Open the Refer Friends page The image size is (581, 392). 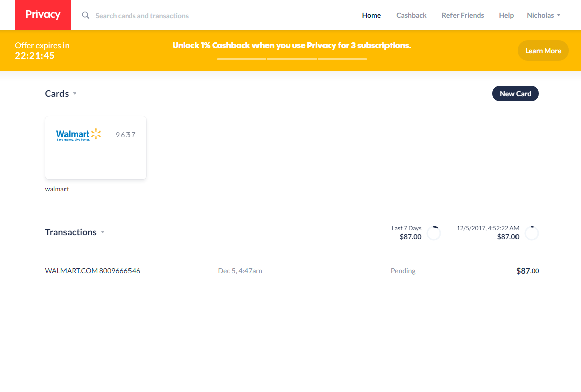coord(463,15)
